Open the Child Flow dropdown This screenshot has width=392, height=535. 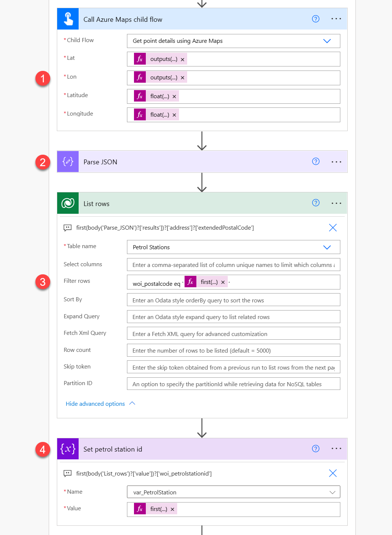(x=327, y=41)
